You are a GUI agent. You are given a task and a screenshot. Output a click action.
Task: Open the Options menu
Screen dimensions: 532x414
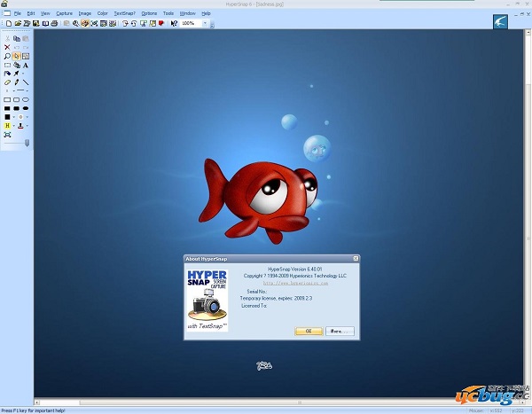pos(149,13)
